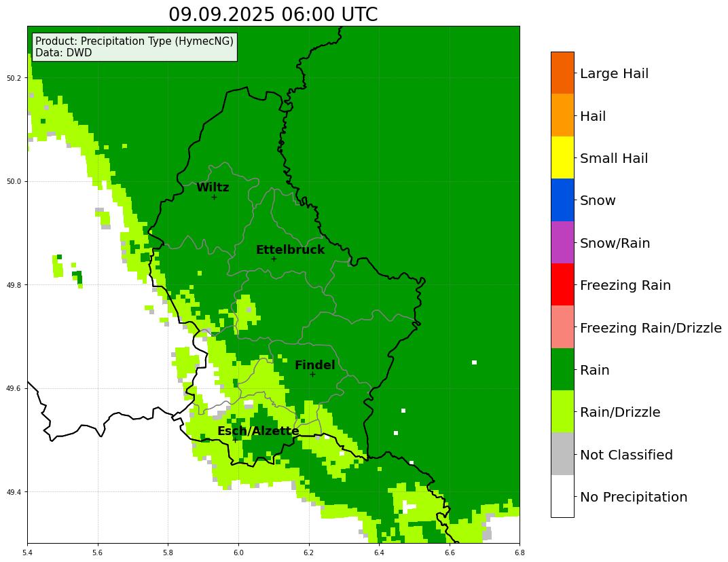Click the white No Precipitation swatch

click(x=562, y=495)
